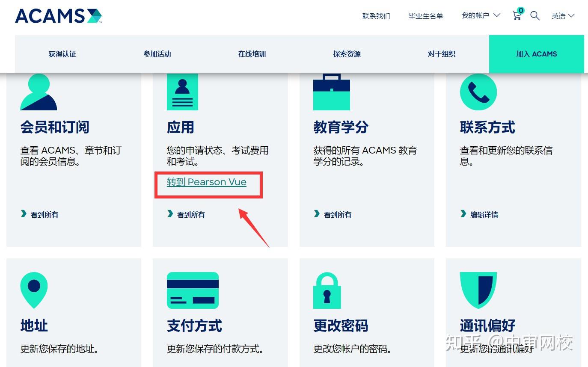This screenshot has width=588, height=367.
Task: Open the 获得认证 menu
Action: (62, 54)
